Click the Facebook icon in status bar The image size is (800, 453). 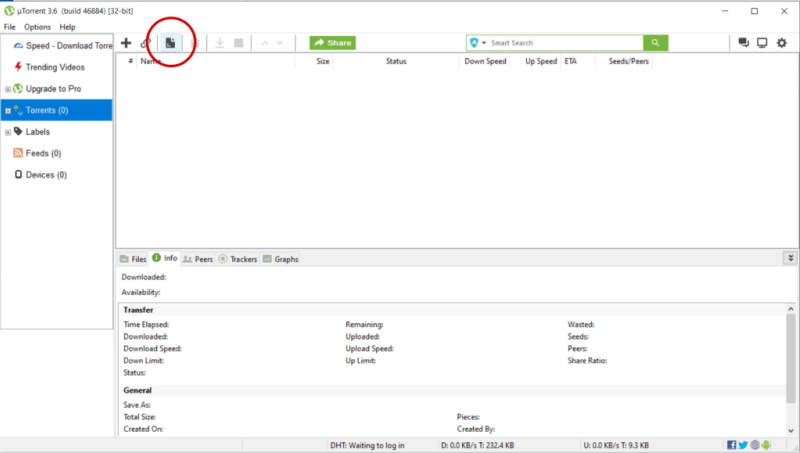pos(732,444)
